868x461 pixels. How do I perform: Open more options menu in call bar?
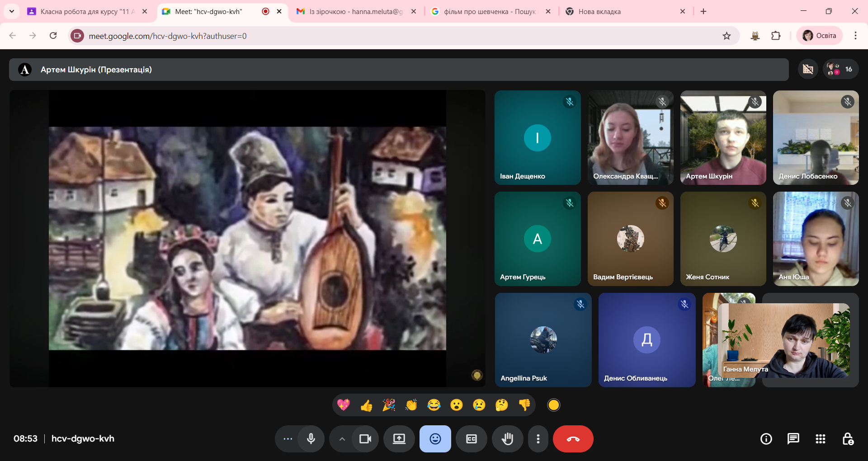click(x=538, y=439)
